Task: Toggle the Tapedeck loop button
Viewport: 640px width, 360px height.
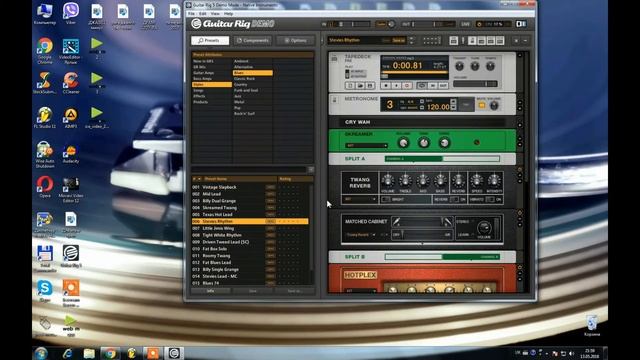Action: (x=422, y=86)
